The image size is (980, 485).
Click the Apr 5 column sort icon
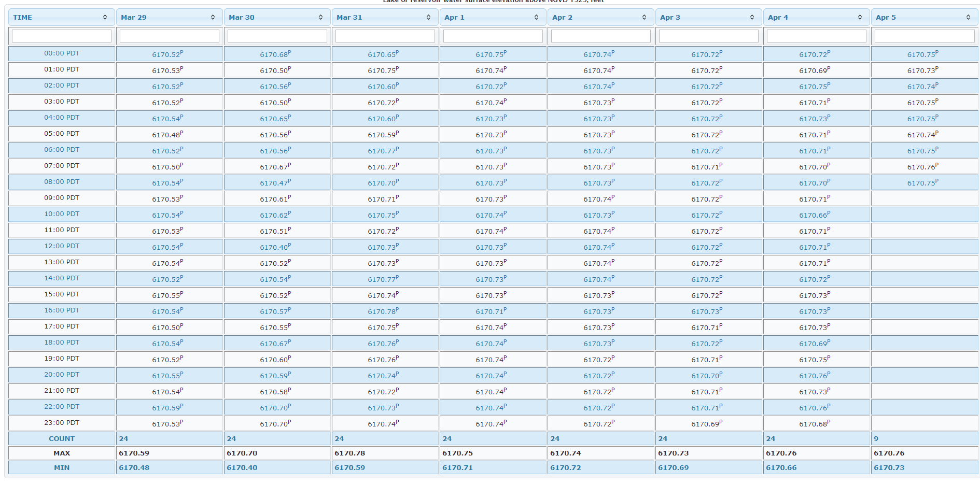coord(968,18)
